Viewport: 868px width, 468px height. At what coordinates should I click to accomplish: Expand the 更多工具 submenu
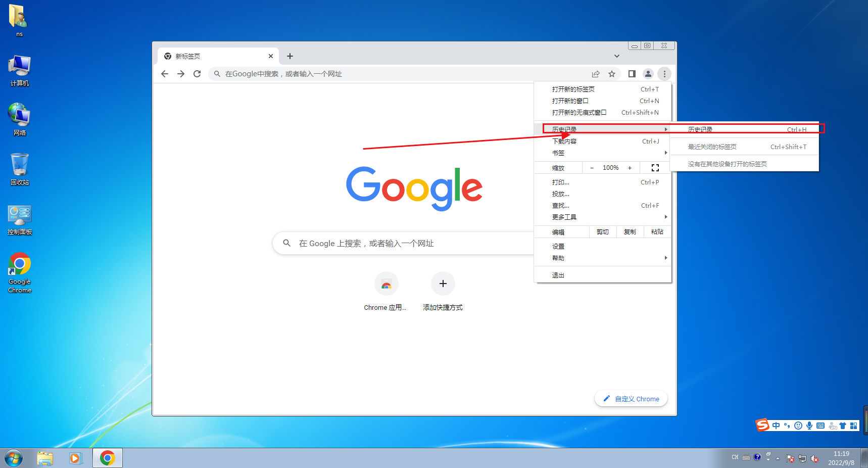(603, 217)
